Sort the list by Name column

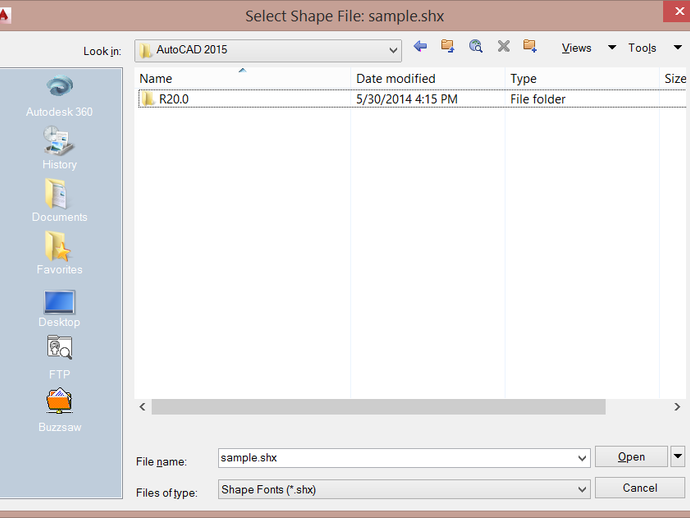point(243,78)
